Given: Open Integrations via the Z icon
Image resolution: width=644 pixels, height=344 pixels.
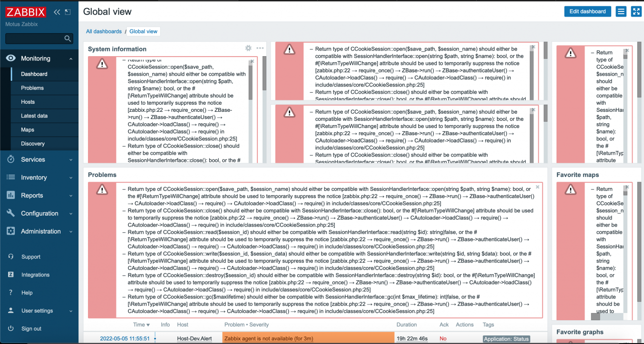Looking at the screenshot, I should 10,275.
